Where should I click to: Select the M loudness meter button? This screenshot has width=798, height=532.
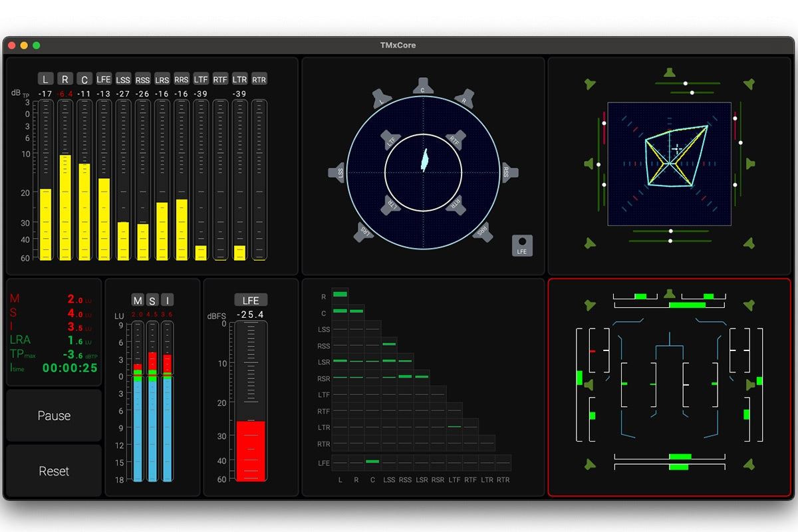(138, 301)
